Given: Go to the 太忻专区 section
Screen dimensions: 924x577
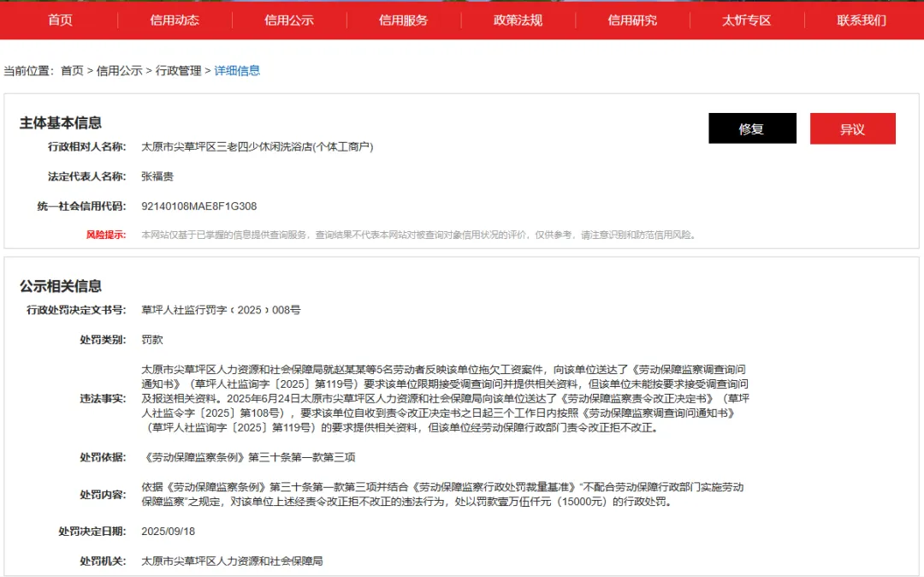Looking at the screenshot, I should [747, 20].
